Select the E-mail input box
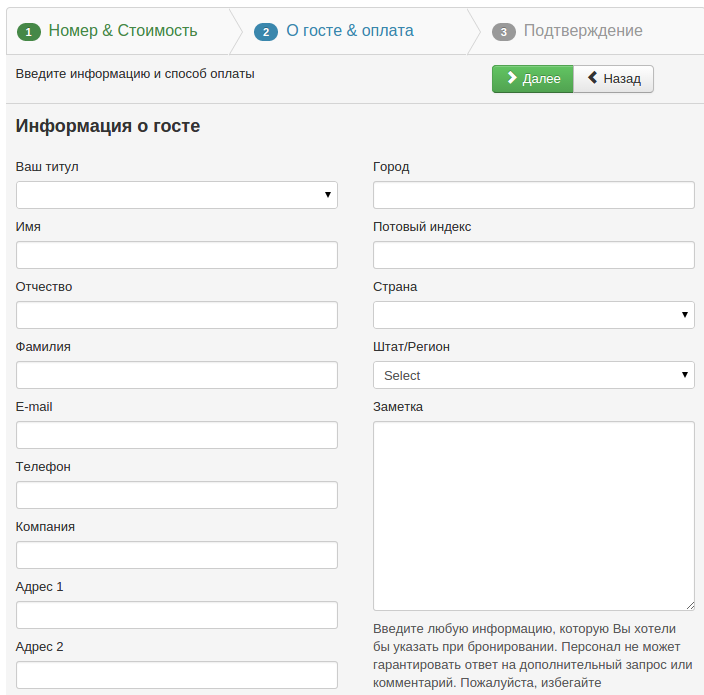 176,435
